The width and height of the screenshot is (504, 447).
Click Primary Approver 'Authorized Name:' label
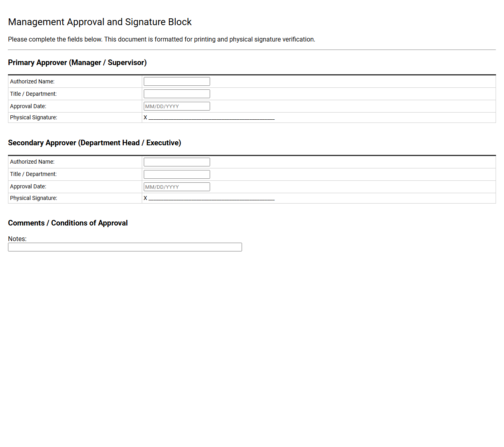point(32,81)
